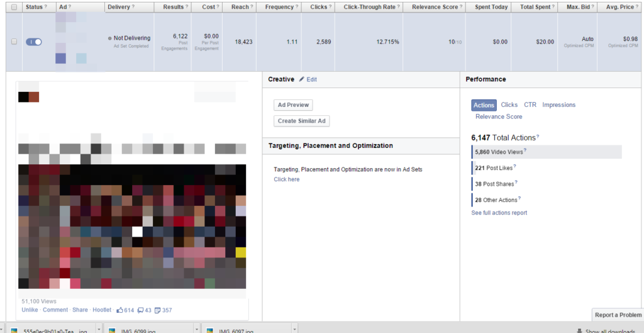The height and width of the screenshot is (333, 644).
Task: Open Relevance Score column help question icon
Action: [461, 7]
